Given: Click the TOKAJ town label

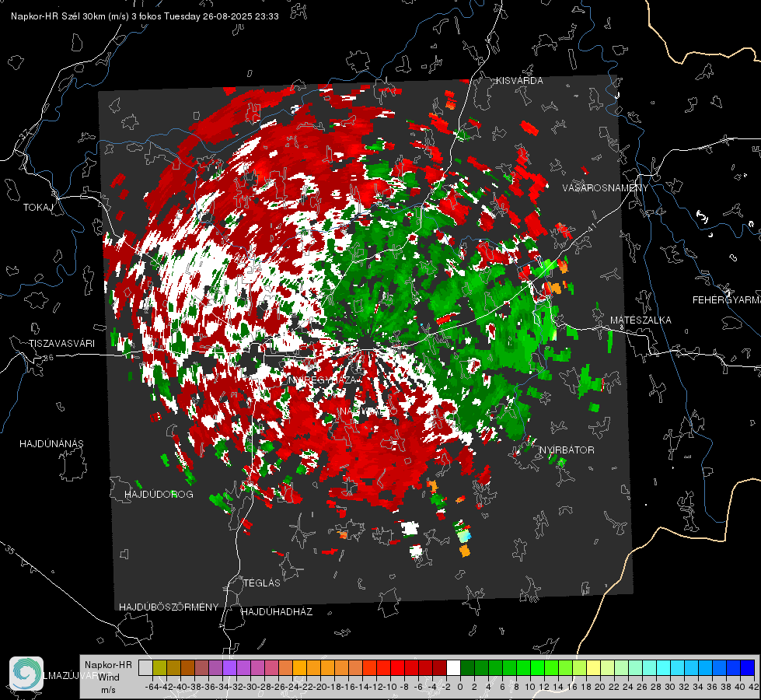Looking at the screenshot, I should click(38, 208).
